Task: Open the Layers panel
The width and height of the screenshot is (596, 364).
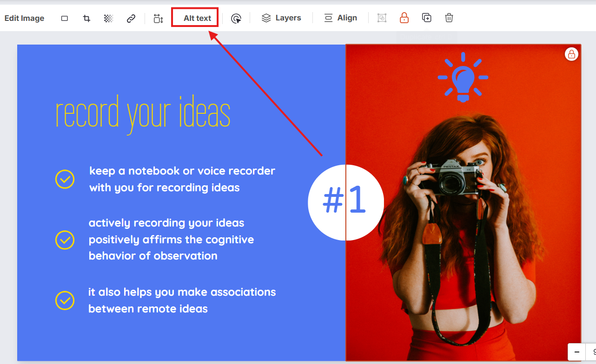Action: click(281, 18)
